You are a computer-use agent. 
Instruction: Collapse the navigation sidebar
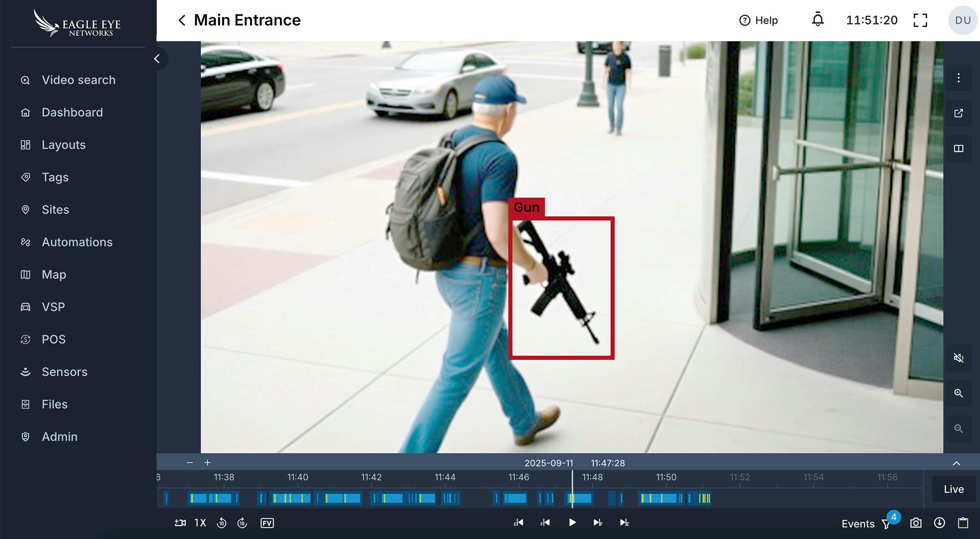point(157,59)
